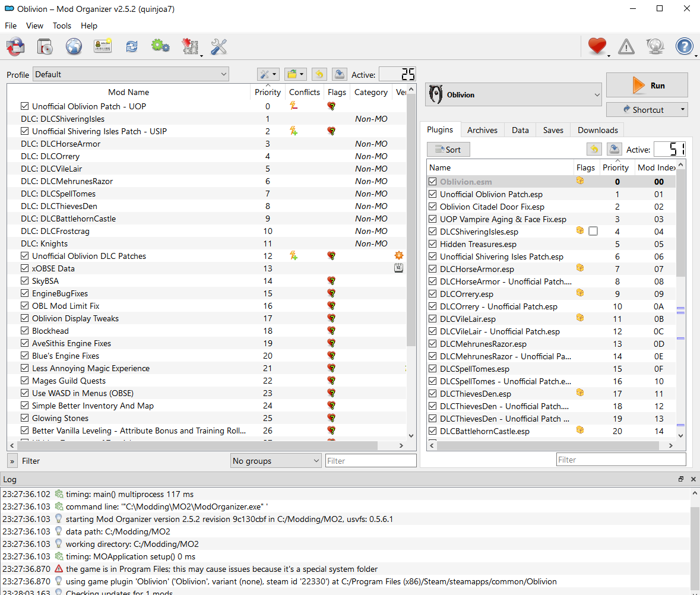Open the Oblivion executable dropdown

pos(514,94)
